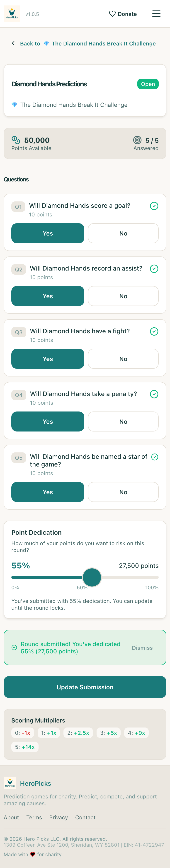Click the Update Submission button
170x868 pixels.
(x=85, y=687)
